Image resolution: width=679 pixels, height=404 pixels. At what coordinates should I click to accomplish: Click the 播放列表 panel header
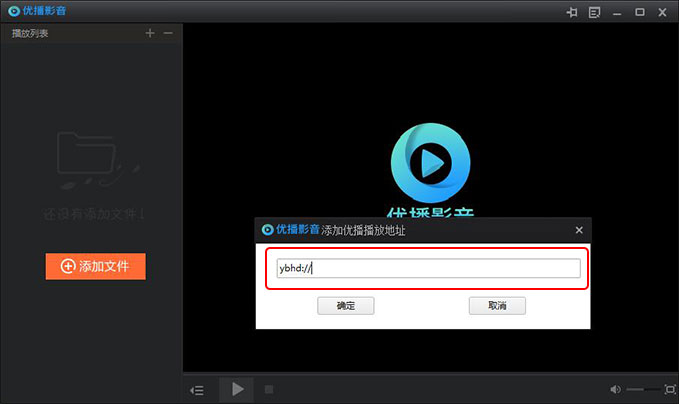30,33
